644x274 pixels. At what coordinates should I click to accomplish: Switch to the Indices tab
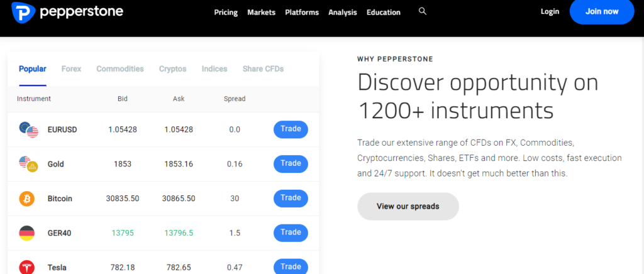[x=214, y=69]
